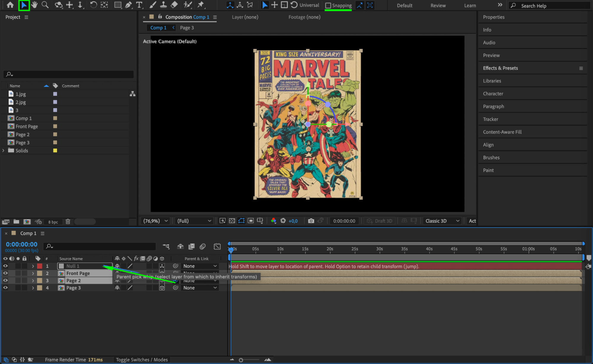Click the delete trash icon in Project panel
The image size is (593, 364).
click(x=68, y=222)
